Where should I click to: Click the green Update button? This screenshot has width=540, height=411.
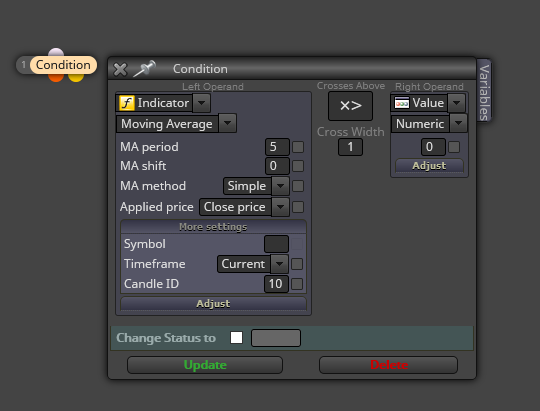click(205, 365)
